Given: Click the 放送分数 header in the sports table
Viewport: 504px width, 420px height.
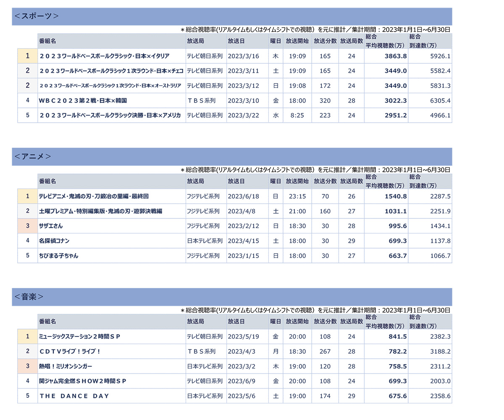Looking at the screenshot, I should coord(325,41).
